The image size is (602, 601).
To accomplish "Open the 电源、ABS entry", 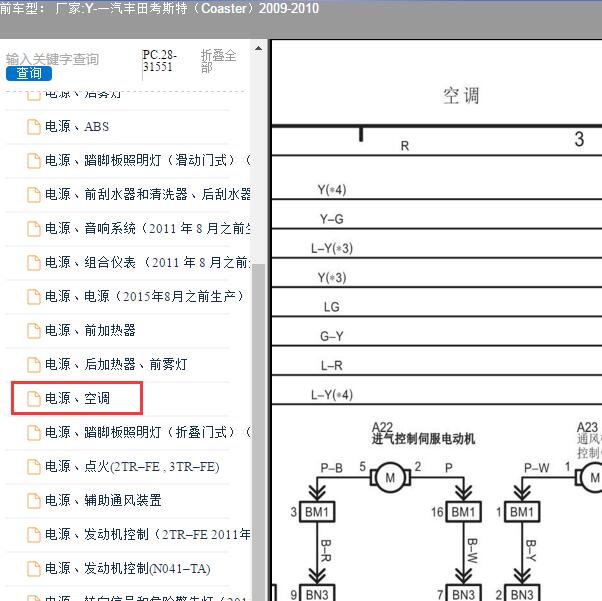I will (x=77, y=126).
